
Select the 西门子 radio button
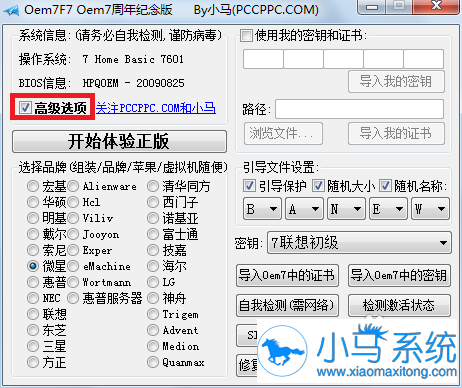coord(153,202)
